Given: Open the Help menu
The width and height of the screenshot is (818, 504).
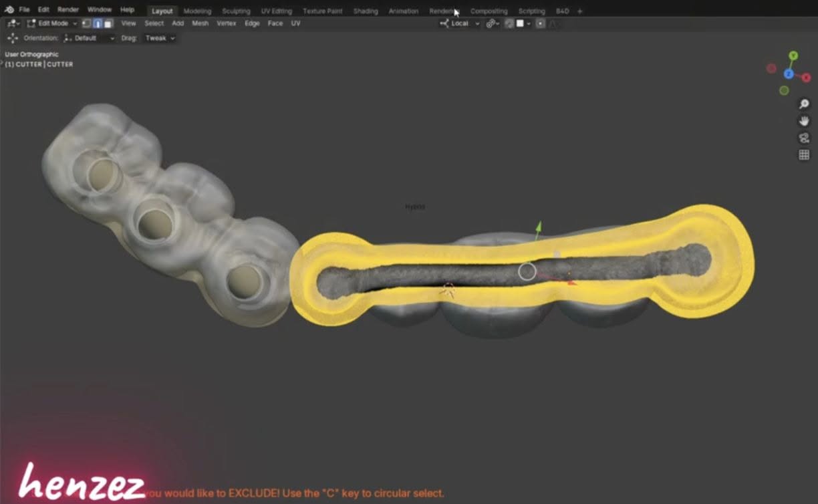Looking at the screenshot, I should (x=127, y=10).
